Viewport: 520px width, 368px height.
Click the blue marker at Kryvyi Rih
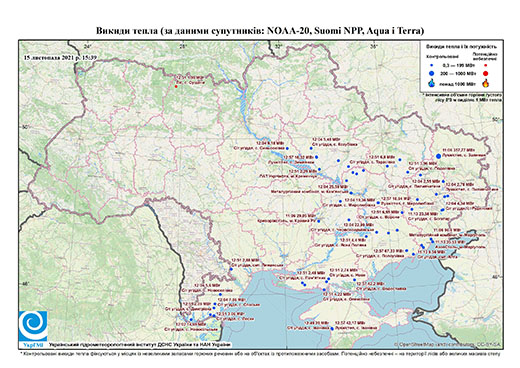pyautogui.click(x=319, y=221)
